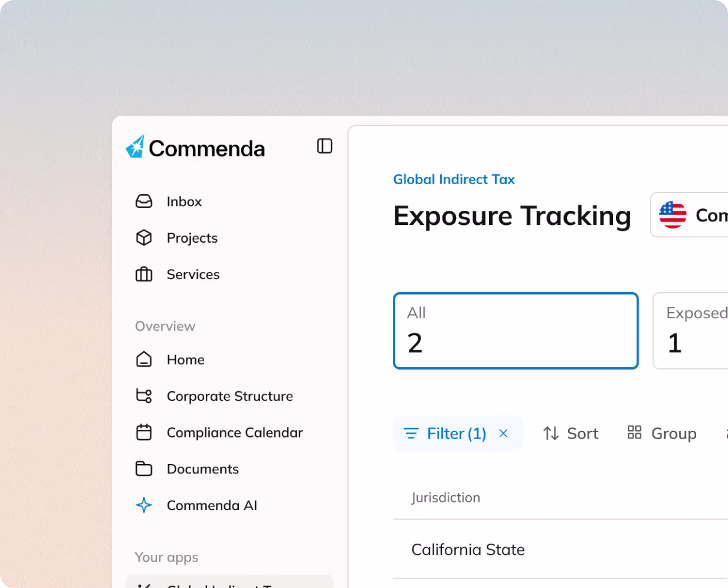The height and width of the screenshot is (588, 728).
Task: Open the Group options
Action: click(x=662, y=434)
